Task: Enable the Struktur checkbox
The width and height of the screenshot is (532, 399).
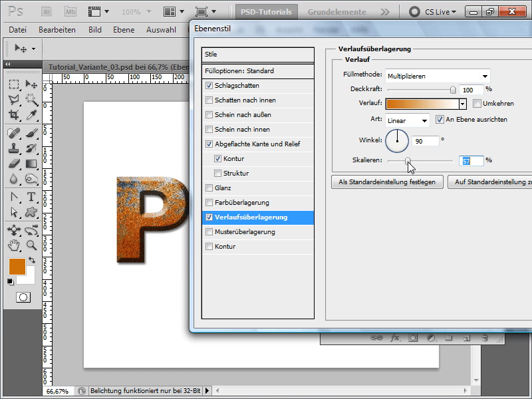Action: pyautogui.click(x=218, y=173)
